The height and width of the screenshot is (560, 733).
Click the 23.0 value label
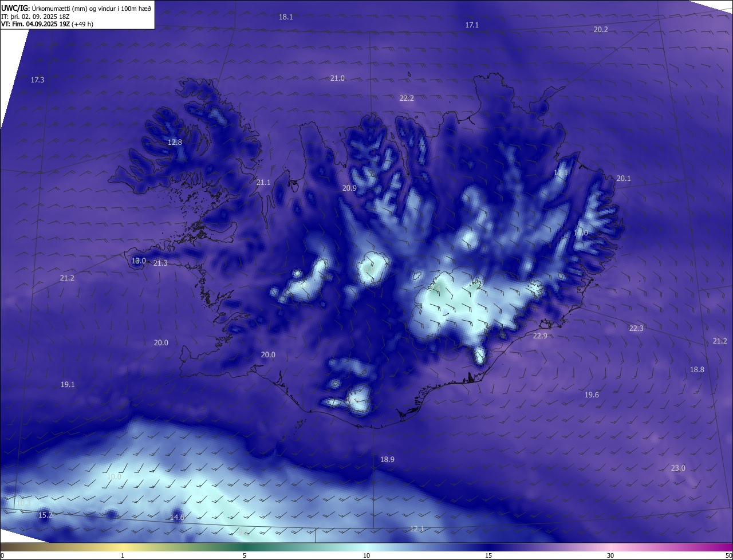[x=678, y=468]
